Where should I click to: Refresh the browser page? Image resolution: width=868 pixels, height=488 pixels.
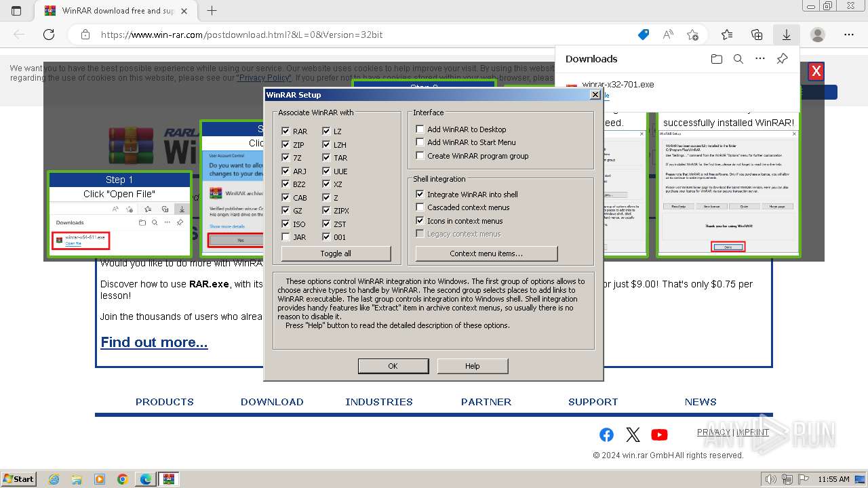49,35
